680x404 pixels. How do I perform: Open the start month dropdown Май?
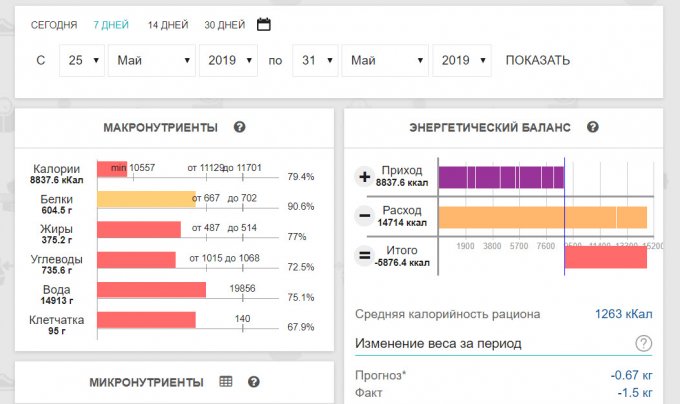(x=151, y=60)
